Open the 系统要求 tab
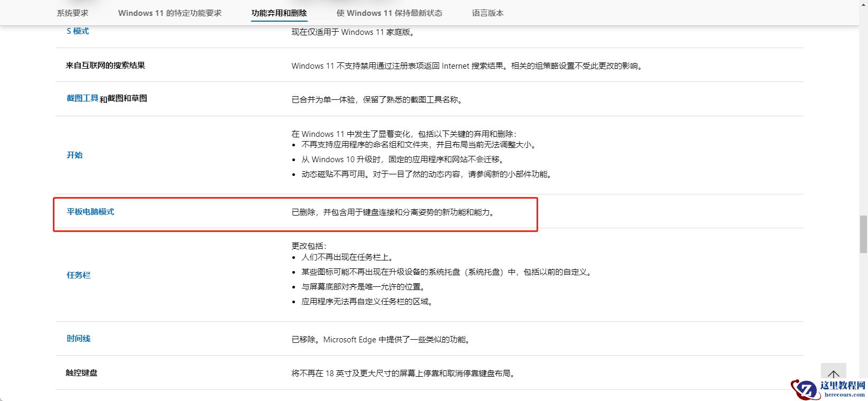Screen dimensions: 868x401 click(72, 13)
